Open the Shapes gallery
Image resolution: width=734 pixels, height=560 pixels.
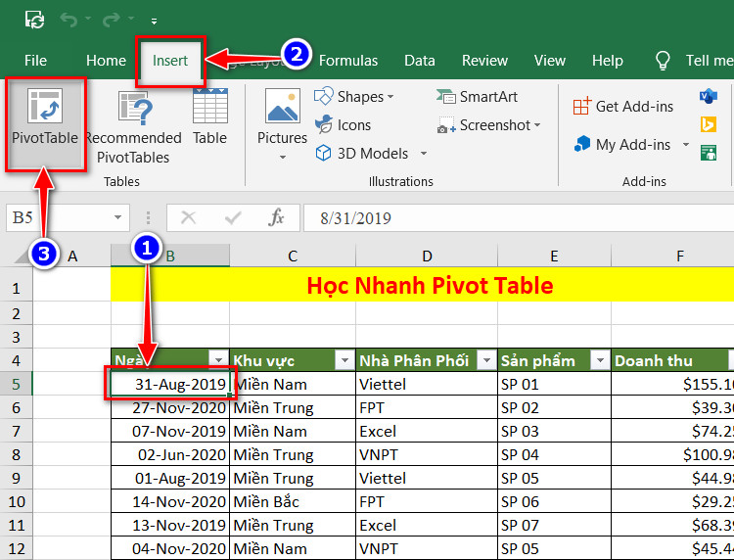click(x=354, y=97)
